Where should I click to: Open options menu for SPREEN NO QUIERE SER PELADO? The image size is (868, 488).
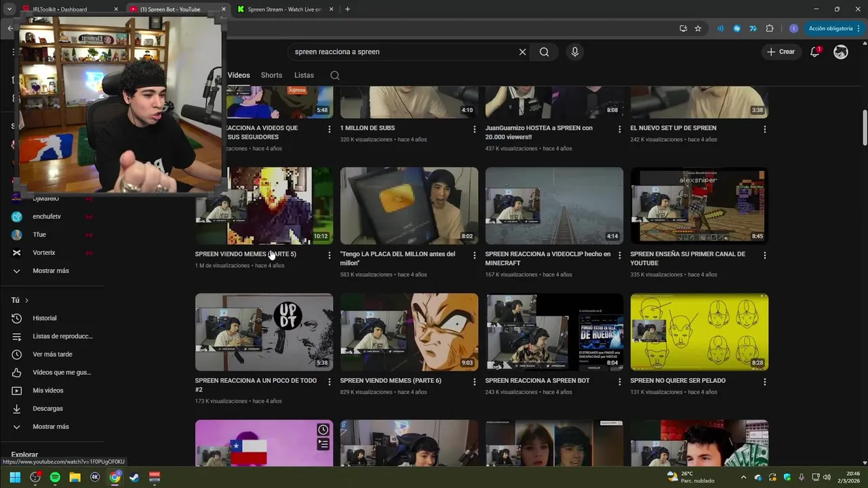coord(765,382)
